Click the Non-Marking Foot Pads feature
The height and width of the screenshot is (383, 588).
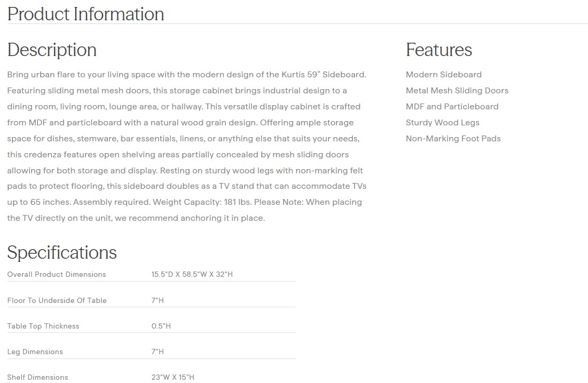pos(453,139)
